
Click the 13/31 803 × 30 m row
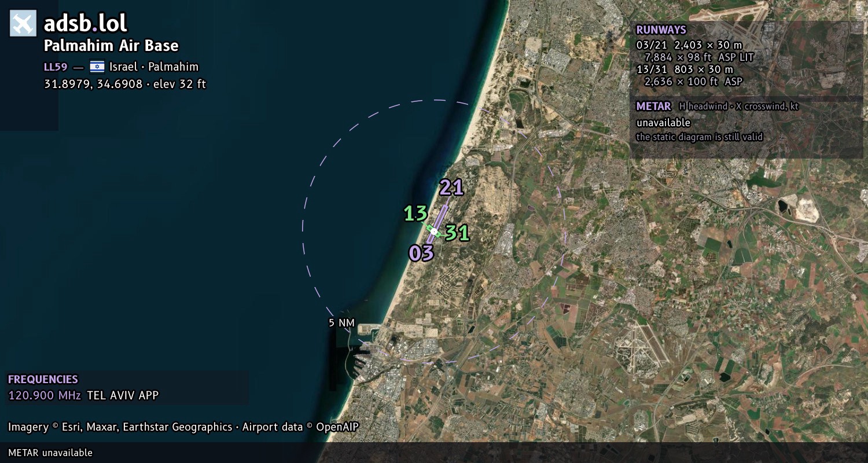685,69
